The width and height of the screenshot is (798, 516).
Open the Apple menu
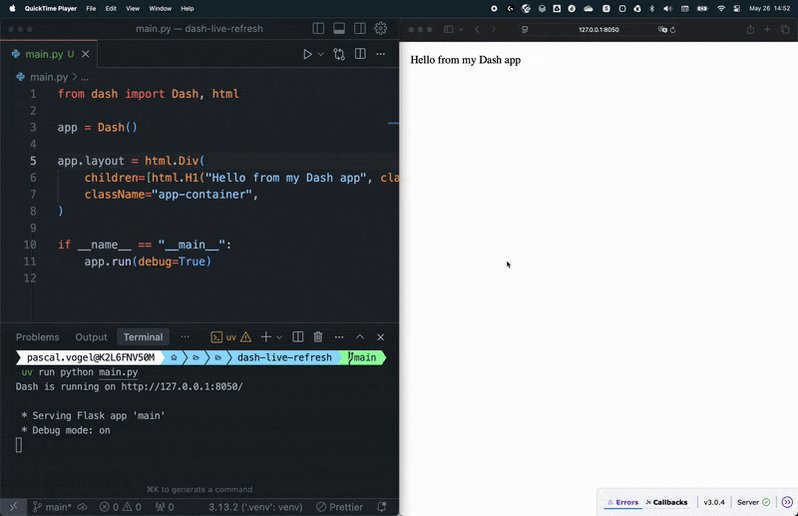pos(12,8)
